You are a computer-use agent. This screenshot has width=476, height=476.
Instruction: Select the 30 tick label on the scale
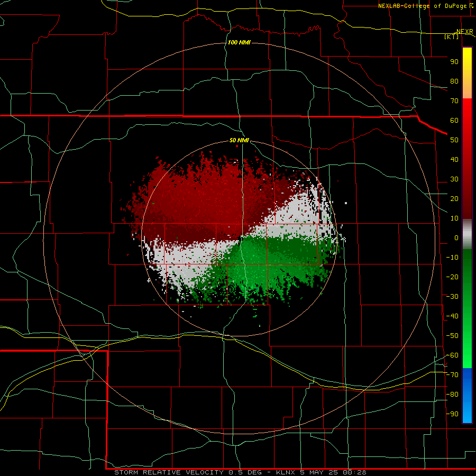454,179
